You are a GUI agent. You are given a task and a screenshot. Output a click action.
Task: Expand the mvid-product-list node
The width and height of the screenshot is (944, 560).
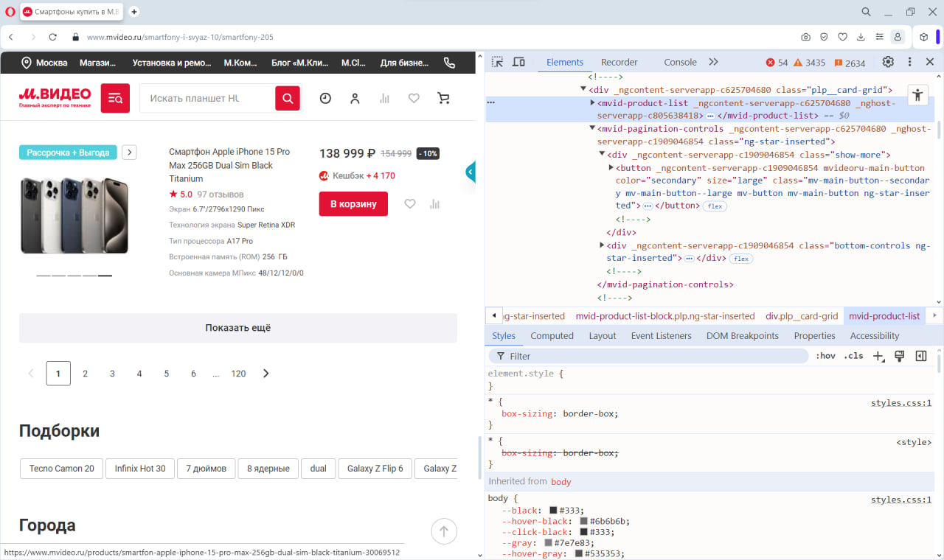[593, 103]
